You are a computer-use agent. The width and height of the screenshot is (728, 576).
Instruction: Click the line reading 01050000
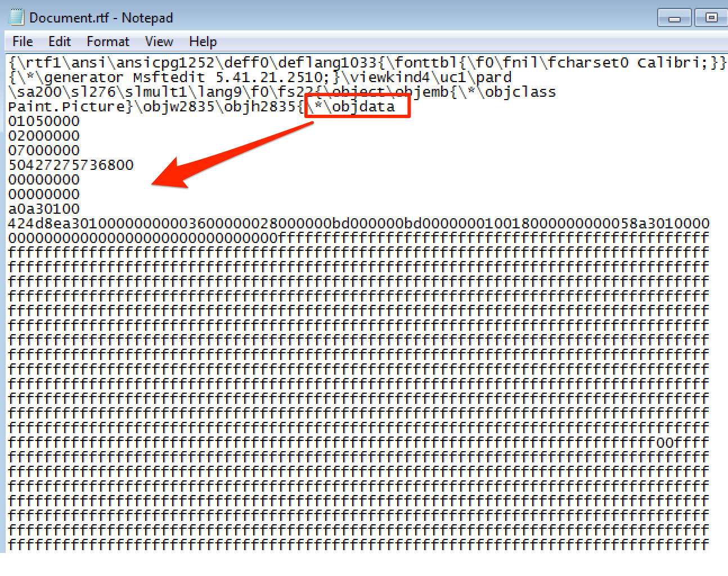[x=44, y=121]
